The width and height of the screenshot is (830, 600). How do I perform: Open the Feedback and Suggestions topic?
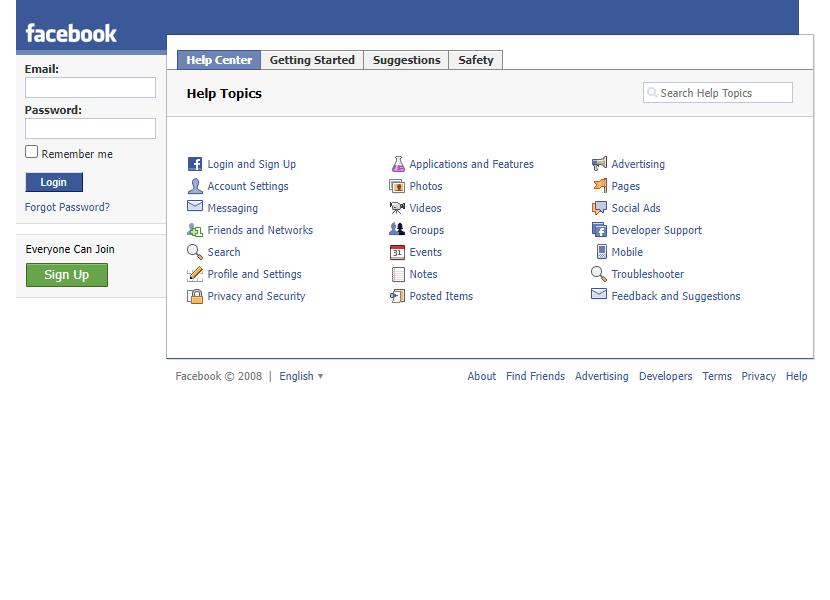point(675,296)
